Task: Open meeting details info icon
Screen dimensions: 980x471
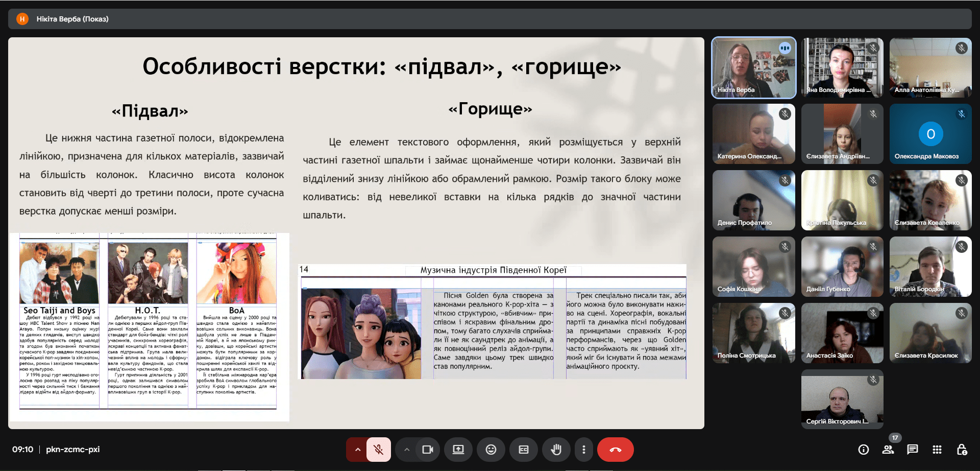Action: coord(863,450)
